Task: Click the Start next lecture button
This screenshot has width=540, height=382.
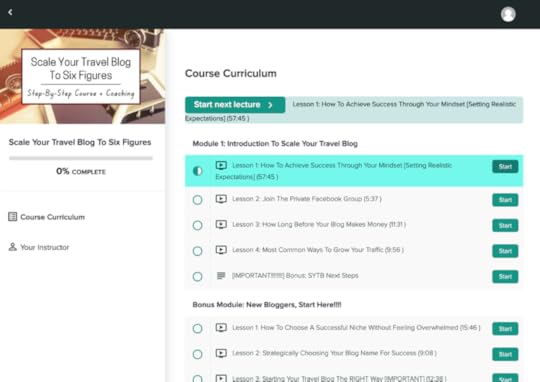Action: click(x=235, y=105)
